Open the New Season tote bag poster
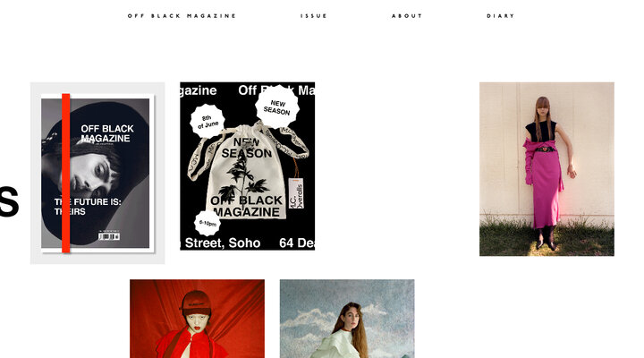The image size is (644, 358). (x=247, y=166)
